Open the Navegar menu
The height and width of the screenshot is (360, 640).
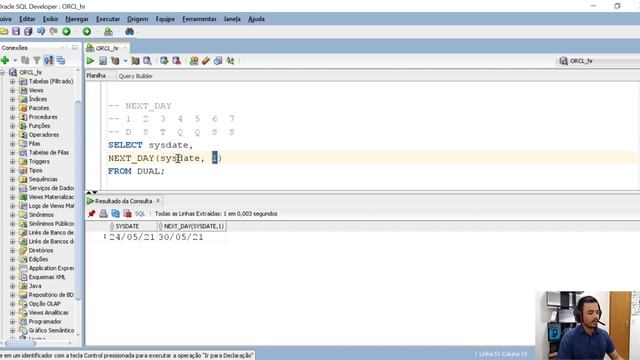click(77, 19)
